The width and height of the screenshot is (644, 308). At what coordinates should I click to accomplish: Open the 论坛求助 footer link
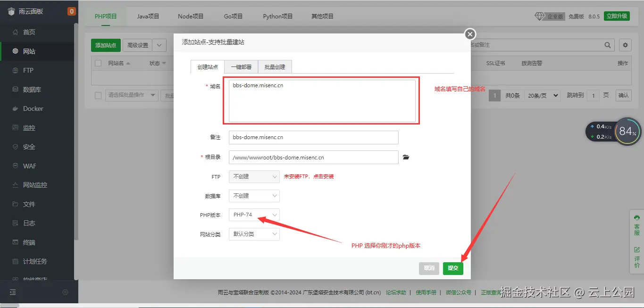(396, 292)
